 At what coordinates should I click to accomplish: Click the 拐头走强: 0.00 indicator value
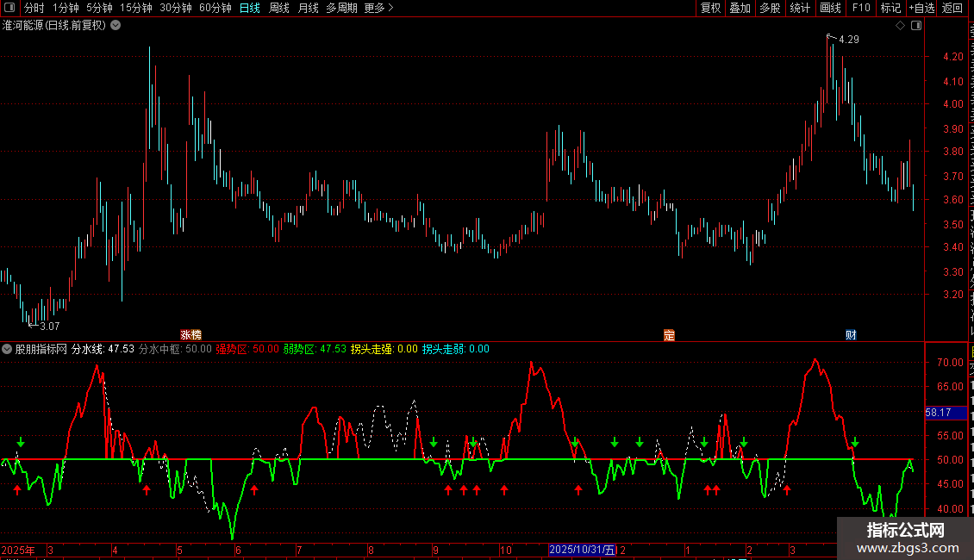click(384, 349)
